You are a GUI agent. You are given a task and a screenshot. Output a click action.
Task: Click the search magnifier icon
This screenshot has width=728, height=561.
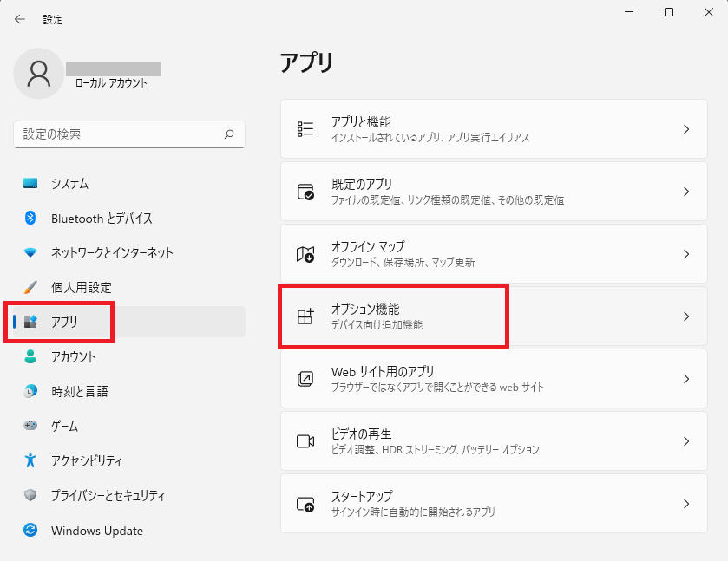pos(229,134)
